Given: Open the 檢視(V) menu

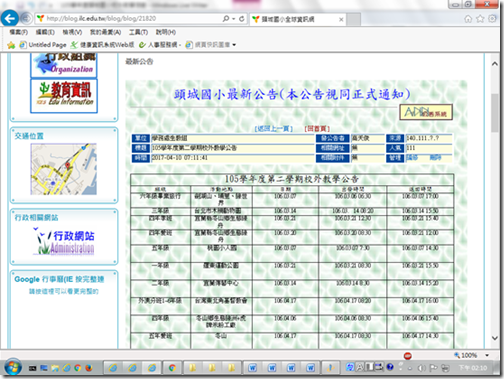Looking at the screenshot, I should coord(72,32).
